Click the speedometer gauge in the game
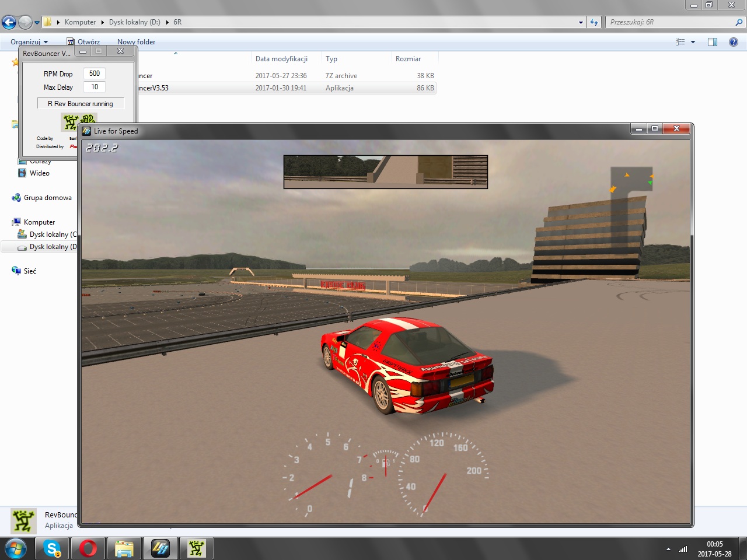The width and height of the screenshot is (747, 560). coord(444,474)
